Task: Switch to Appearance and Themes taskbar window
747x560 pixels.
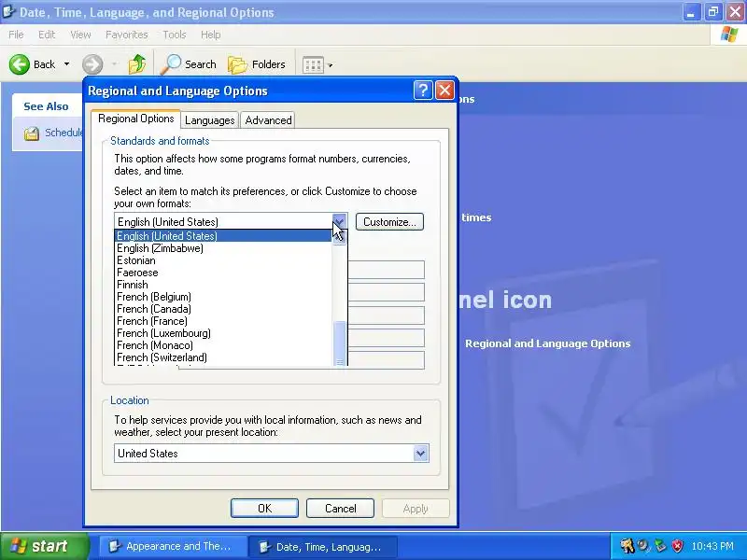Action: (173, 546)
